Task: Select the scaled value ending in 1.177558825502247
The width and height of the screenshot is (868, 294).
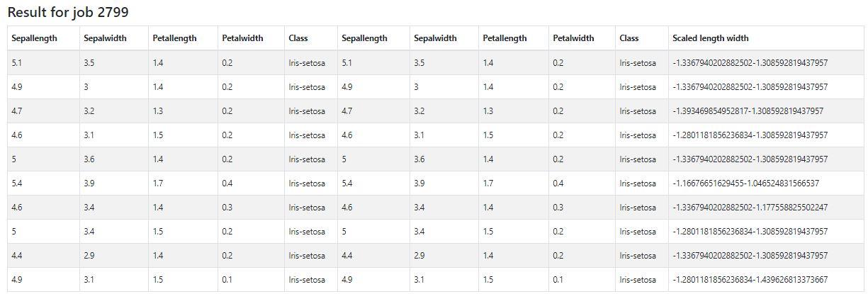Action: (x=750, y=208)
